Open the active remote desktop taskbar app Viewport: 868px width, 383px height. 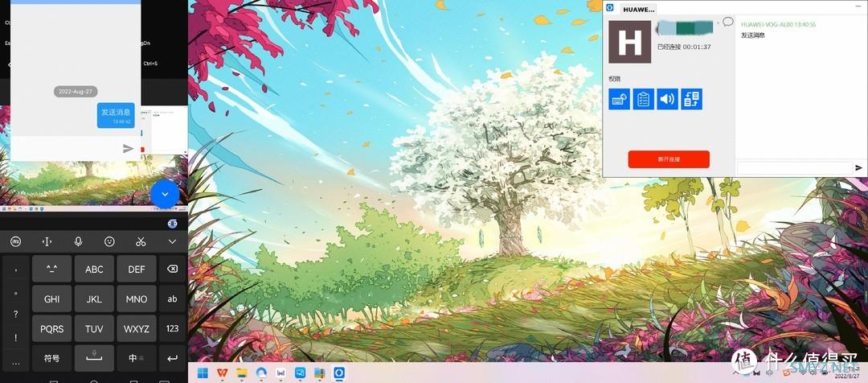point(339,373)
